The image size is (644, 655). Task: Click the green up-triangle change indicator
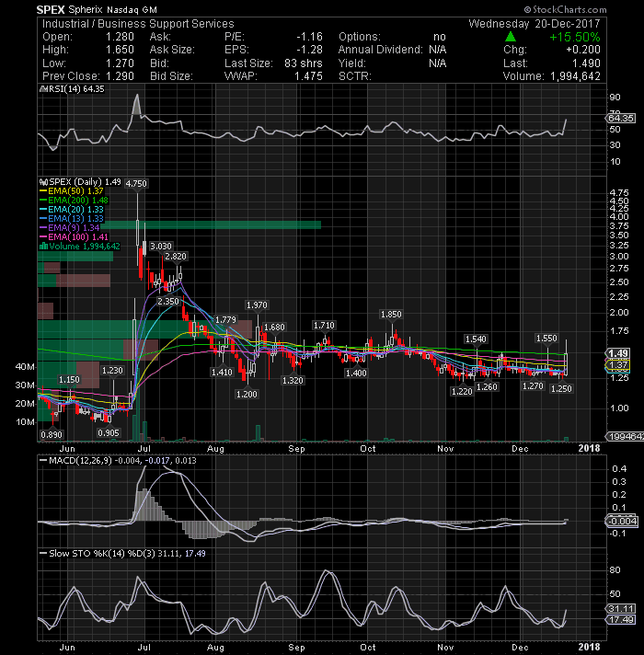click(x=510, y=37)
